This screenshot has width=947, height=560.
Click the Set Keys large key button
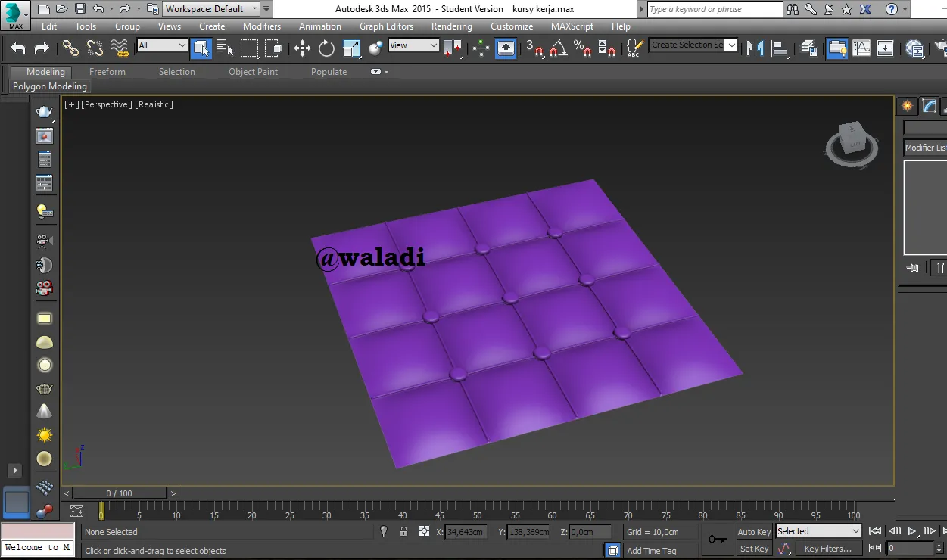[718, 540]
